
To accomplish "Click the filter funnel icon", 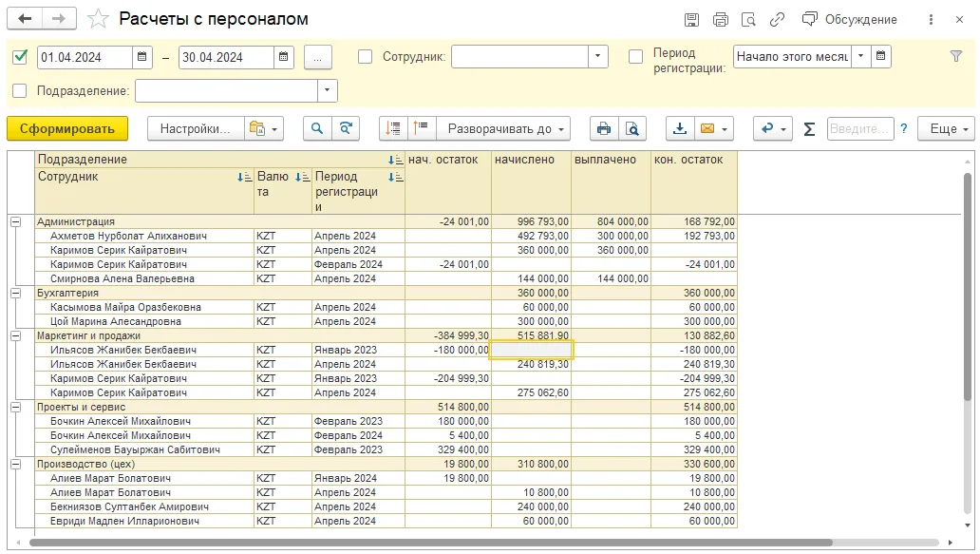I will (x=956, y=56).
